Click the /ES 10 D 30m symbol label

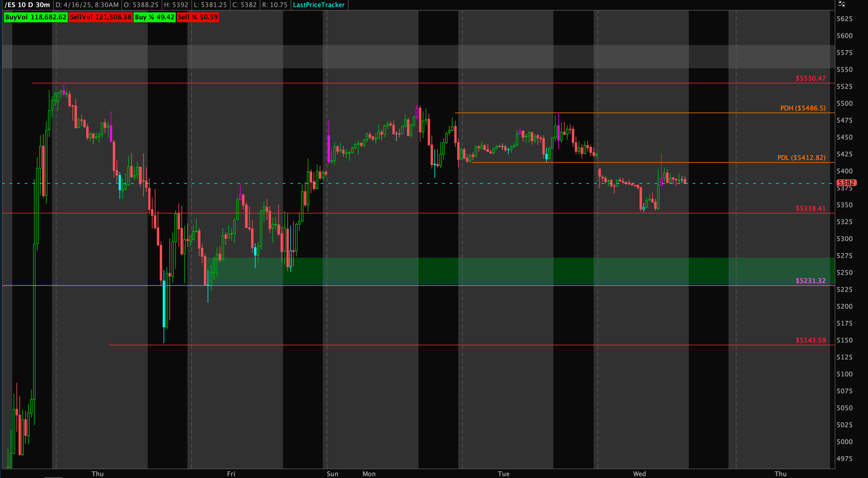[x=27, y=5]
